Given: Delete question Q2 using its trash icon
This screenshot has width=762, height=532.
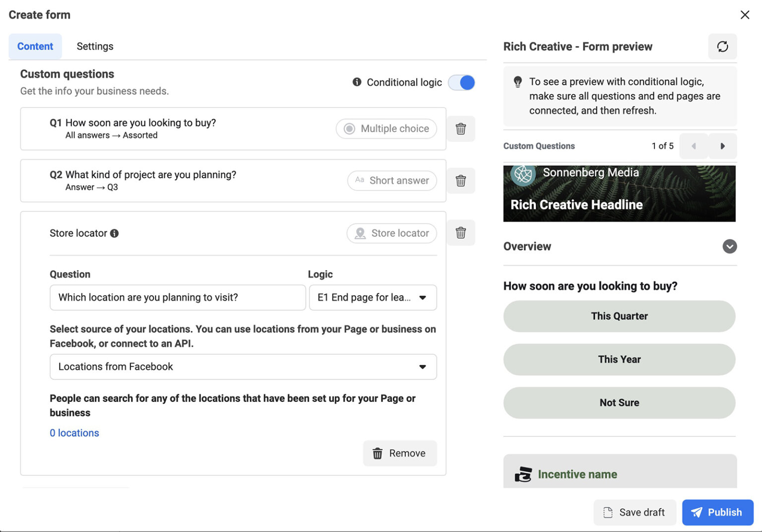Looking at the screenshot, I should 460,181.
